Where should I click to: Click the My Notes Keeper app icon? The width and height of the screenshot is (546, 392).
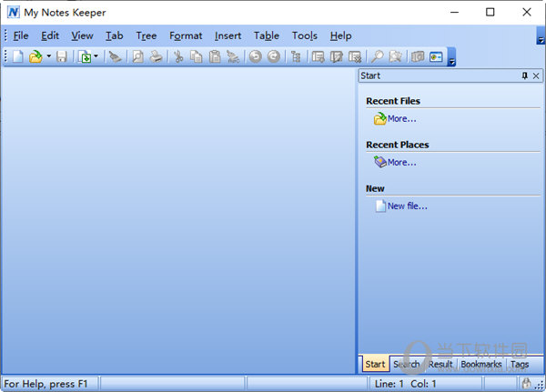(14, 12)
